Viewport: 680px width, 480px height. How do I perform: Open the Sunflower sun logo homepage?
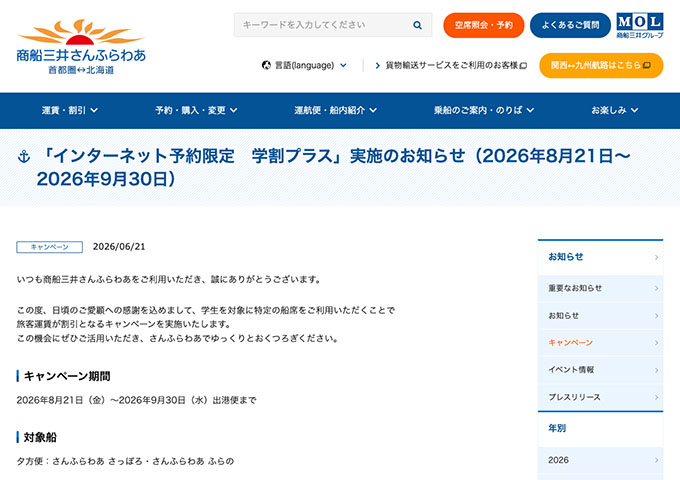pos(81,46)
